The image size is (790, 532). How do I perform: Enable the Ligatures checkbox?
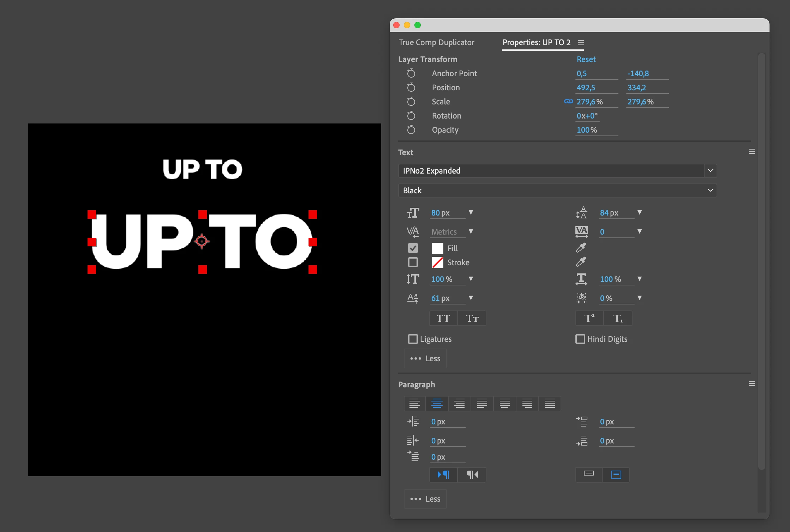pos(413,339)
